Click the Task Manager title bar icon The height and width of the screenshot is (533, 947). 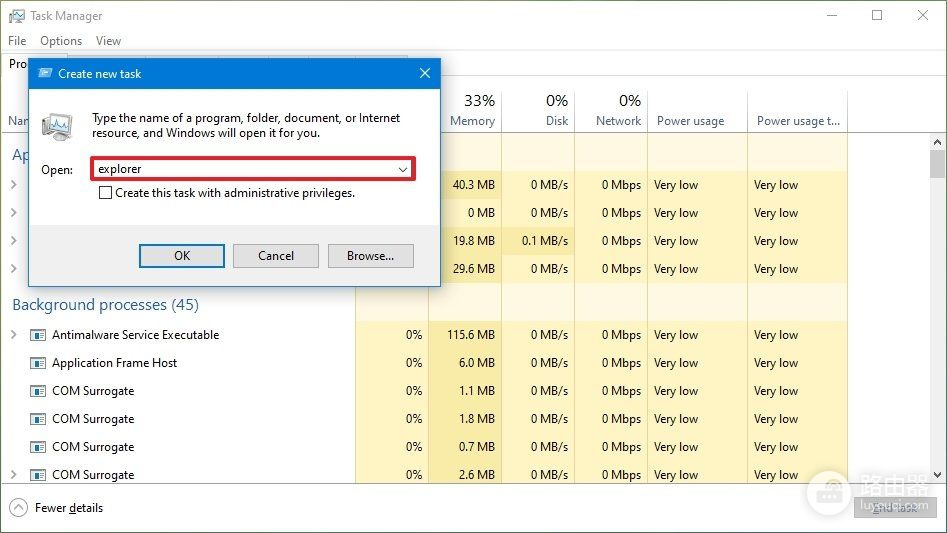[x=17, y=16]
